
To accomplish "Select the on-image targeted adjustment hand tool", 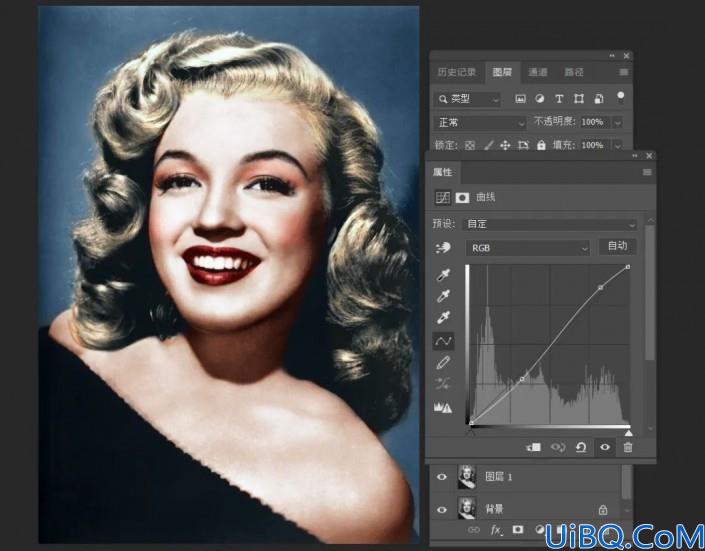I will coord(443,248).
